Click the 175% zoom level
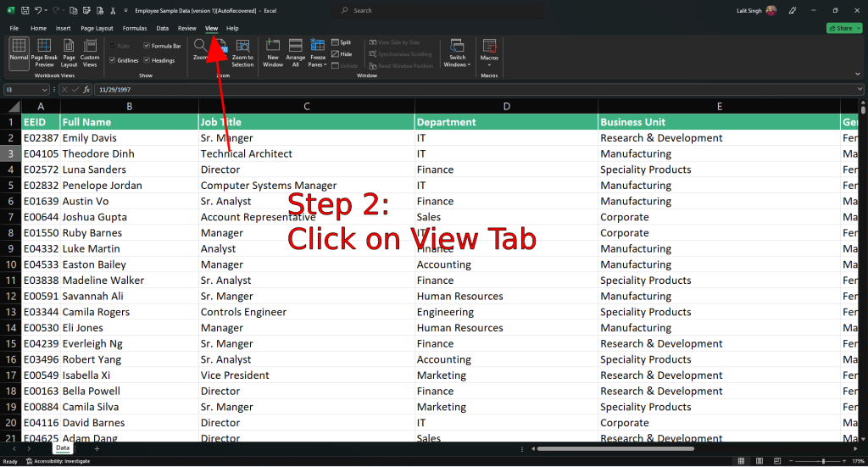The height and width of the screenshot is (467, 868). 858,461
